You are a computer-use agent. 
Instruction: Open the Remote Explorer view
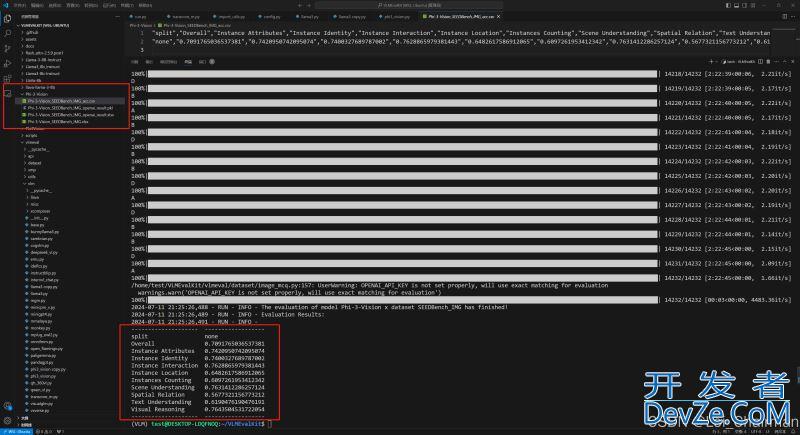(x=8, y=94)
